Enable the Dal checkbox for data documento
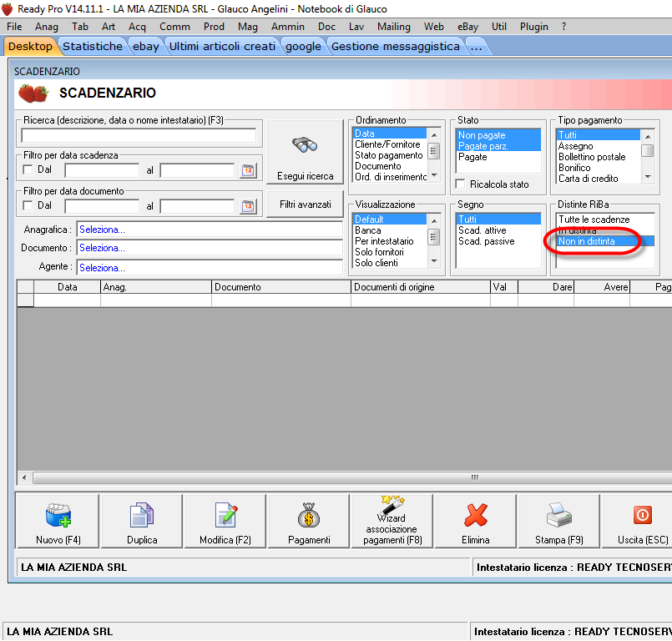The image size is (672, 641). coord(28,205)
